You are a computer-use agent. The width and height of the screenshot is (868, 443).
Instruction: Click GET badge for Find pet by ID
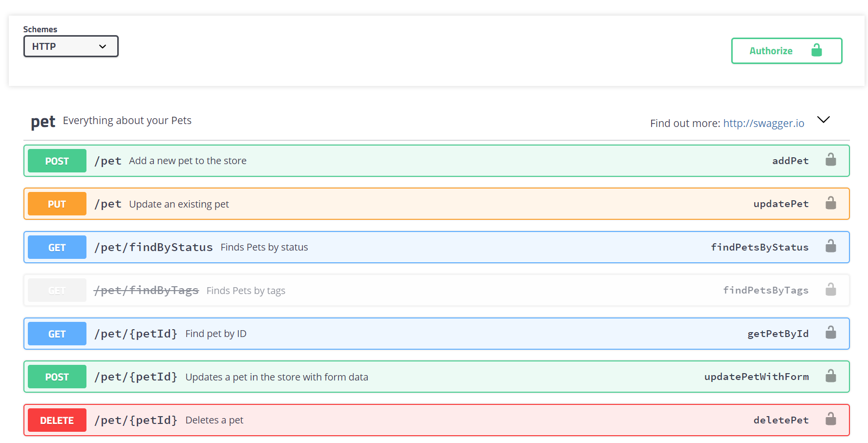tap(57, 334)
